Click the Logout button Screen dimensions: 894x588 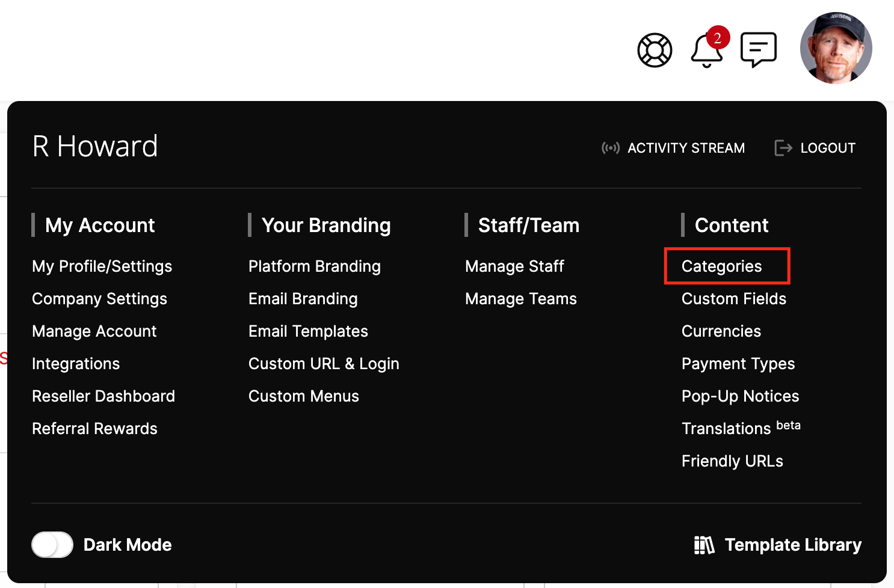click(815, 148)
